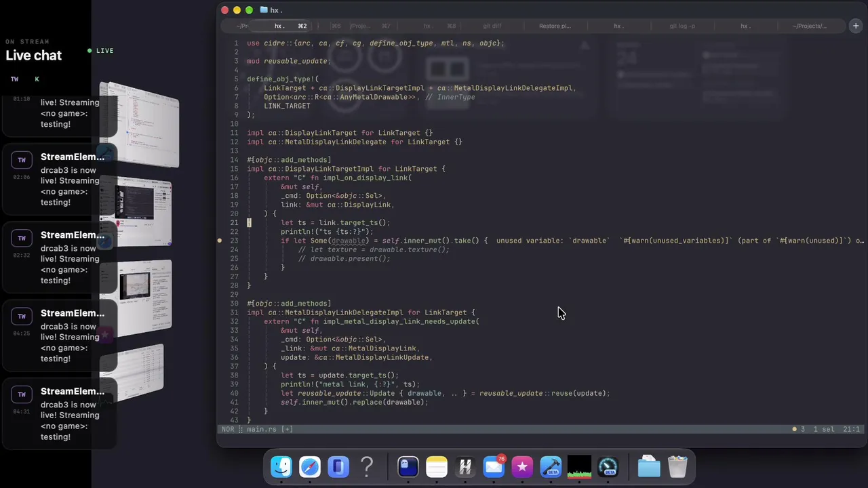This screenshot has width=868, height=488.
Task: Open the striped H app in Dock
Action: click(465, 467)
